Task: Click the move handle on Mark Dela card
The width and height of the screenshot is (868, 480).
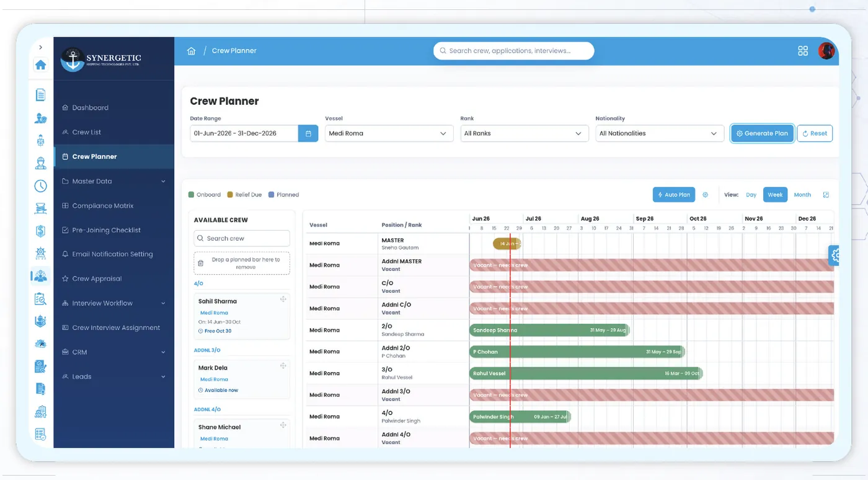Action: pyautogui.click(x=283, y=366)
